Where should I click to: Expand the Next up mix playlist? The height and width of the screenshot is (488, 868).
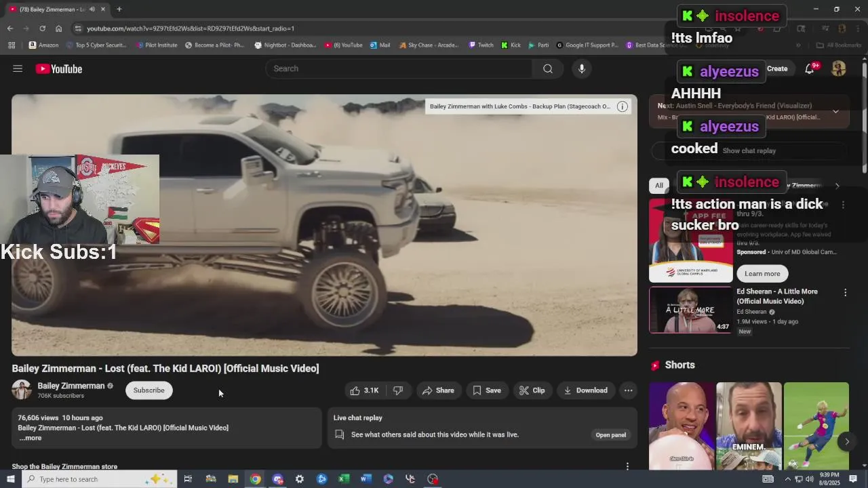tap(835, 112)
